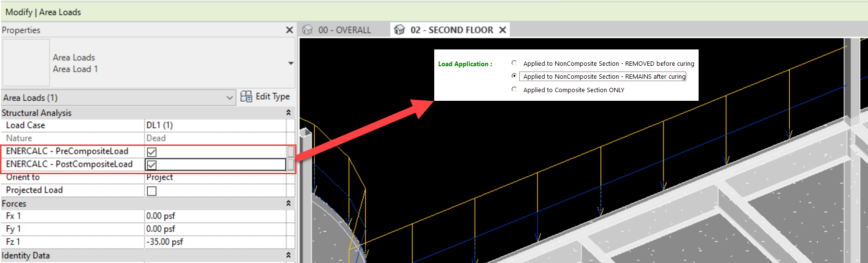868x263 pixels.
Task: Collapse the Identity Data section
Action: coord(288,255)
